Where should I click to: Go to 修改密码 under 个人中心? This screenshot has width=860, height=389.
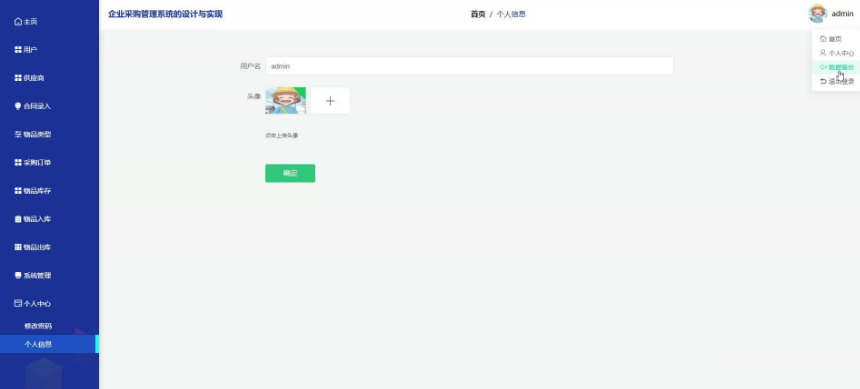coord(38,326)
